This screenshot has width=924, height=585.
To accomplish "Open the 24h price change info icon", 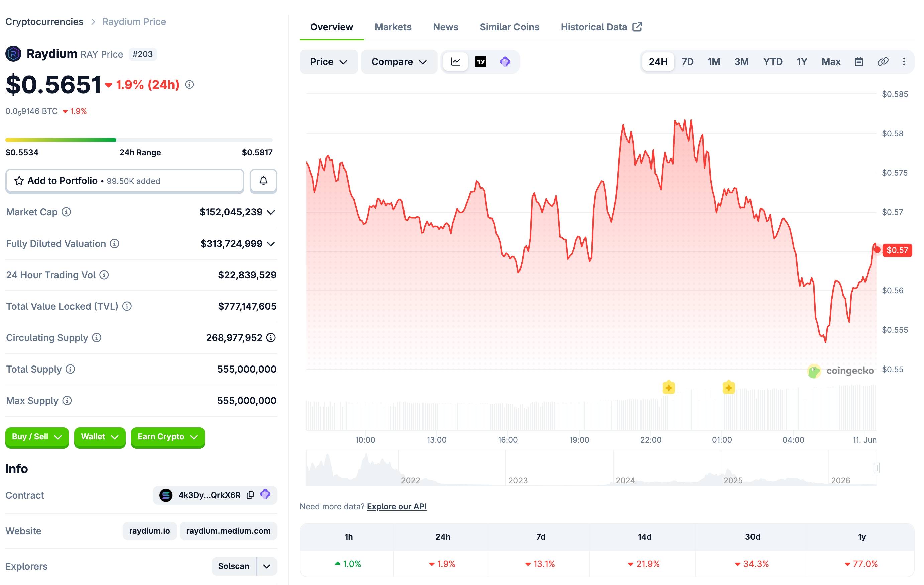I will (x=189, y=85).
